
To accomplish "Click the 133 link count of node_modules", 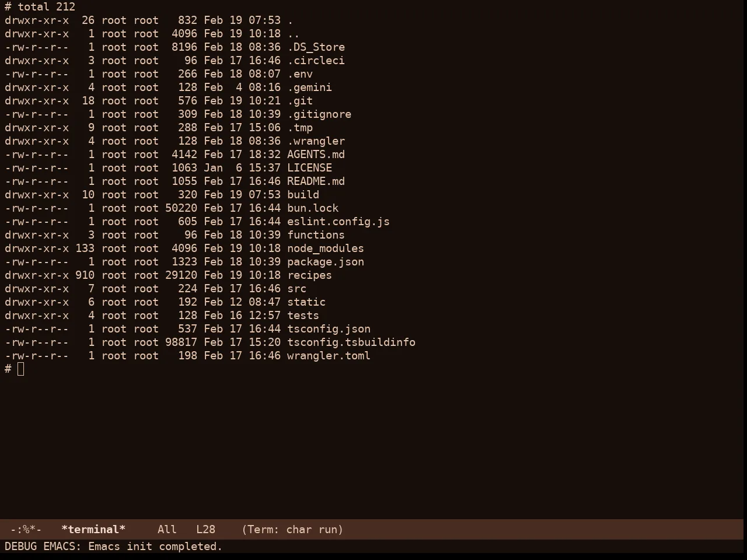I will click(85, 249).
